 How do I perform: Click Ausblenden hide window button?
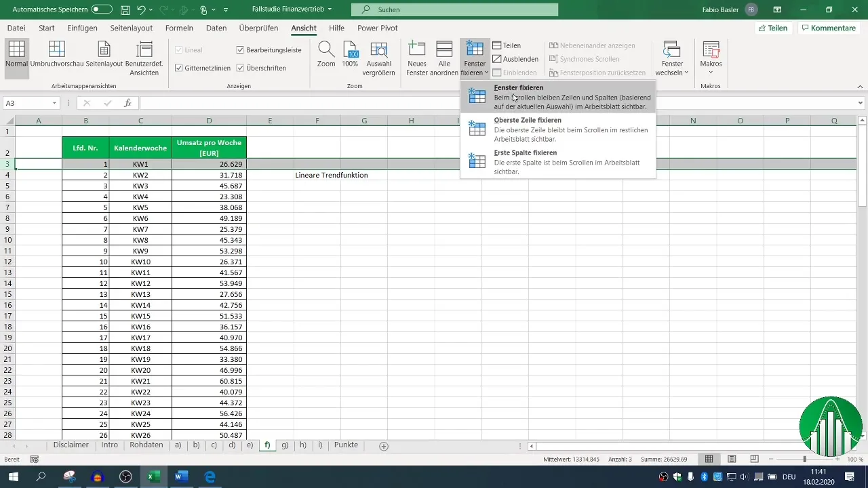click(x=514, y=59)
